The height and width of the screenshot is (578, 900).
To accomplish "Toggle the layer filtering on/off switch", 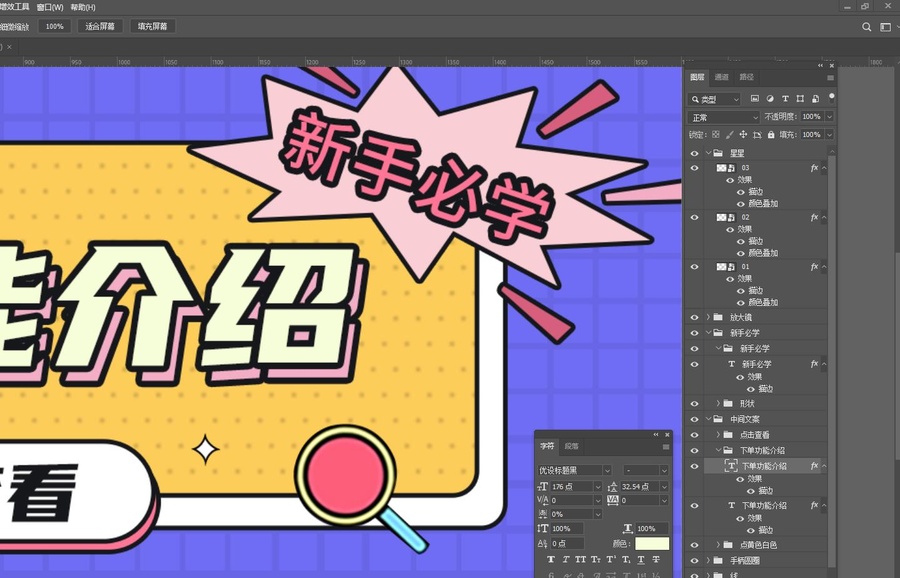I will click(x=831, y=97).
